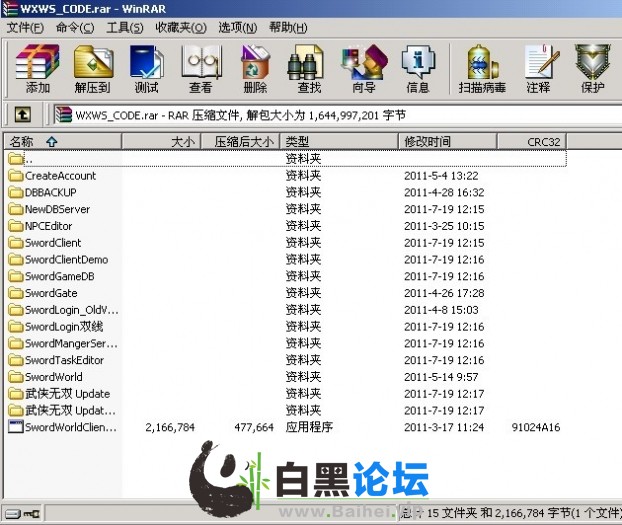Select the 武侠无双 Updat... truncated folder row
The image size is (622, 525).
(286, 410)
